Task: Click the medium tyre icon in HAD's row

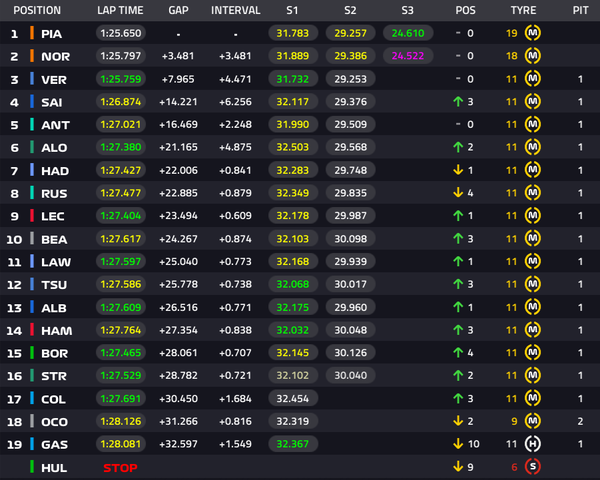Action: click(533, 170)
